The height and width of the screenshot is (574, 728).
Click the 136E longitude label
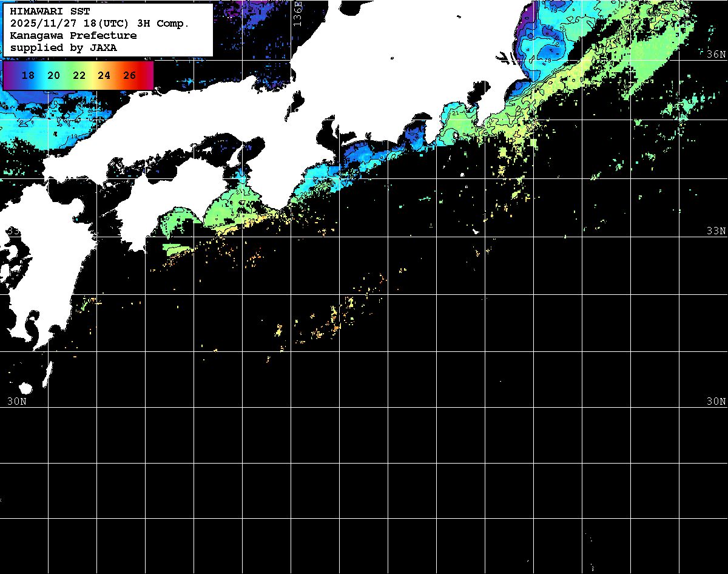pos(297,12)
